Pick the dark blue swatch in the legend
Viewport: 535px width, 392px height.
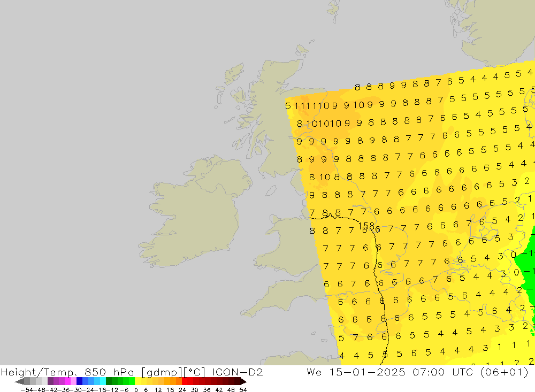(79, 381)
